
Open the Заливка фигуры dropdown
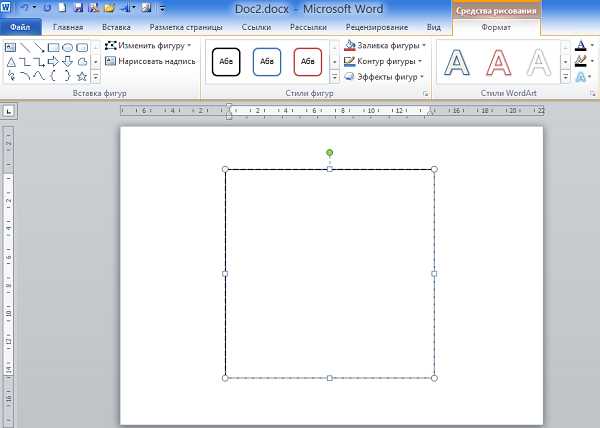click(385, 46)
